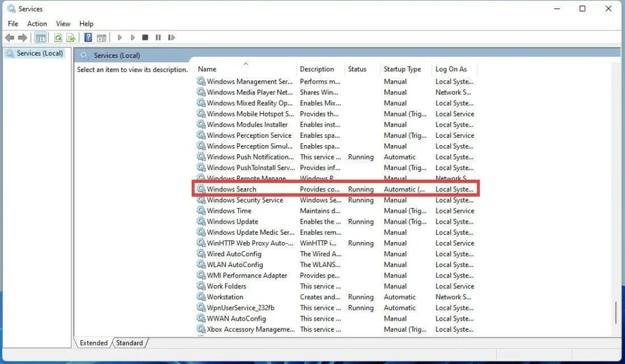Viewport: 625px width, 364px height.
Task: Click the Back arrow in toolbar
Action: click(10, 38)
